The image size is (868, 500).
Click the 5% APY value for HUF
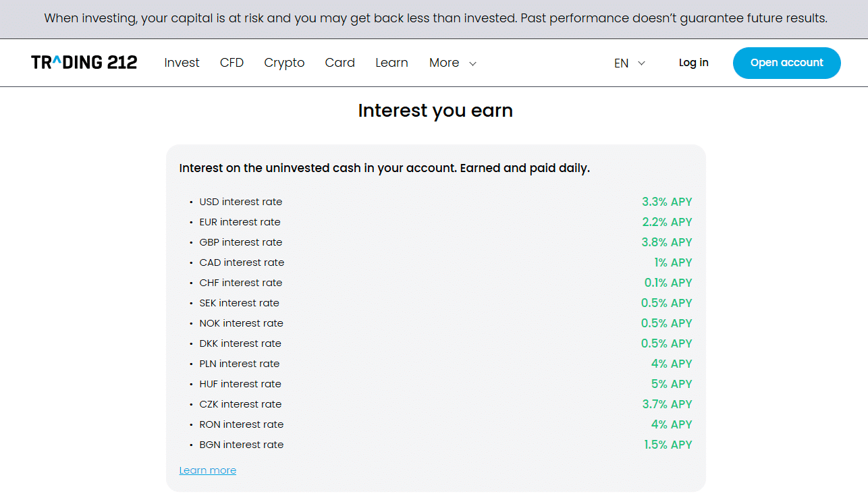click(x=672, y=384)
